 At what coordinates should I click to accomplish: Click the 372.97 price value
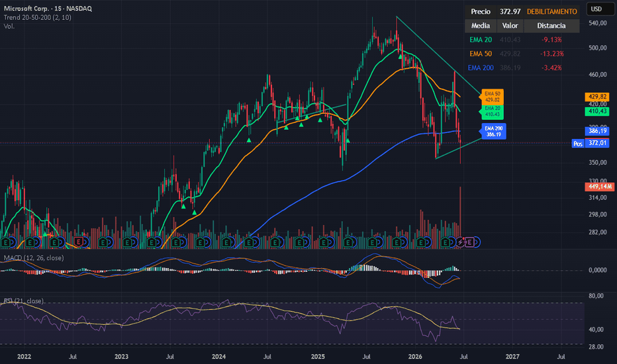pos(510,11)
